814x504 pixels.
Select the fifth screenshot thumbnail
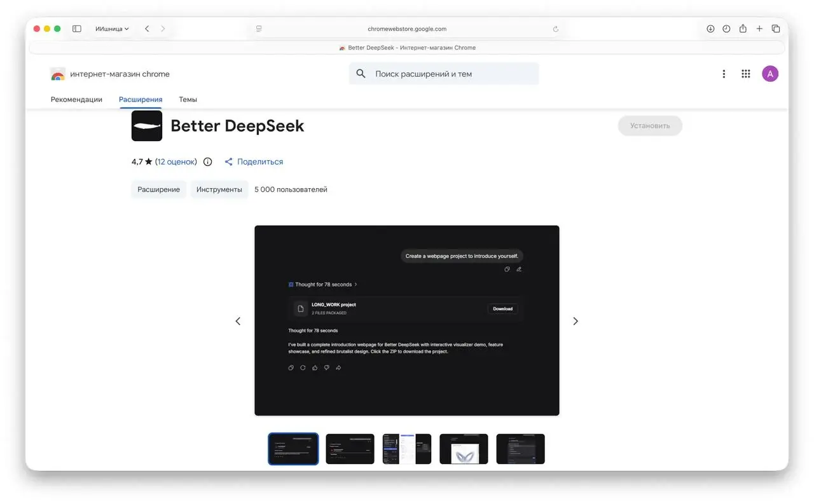click(x=521, y=449)
